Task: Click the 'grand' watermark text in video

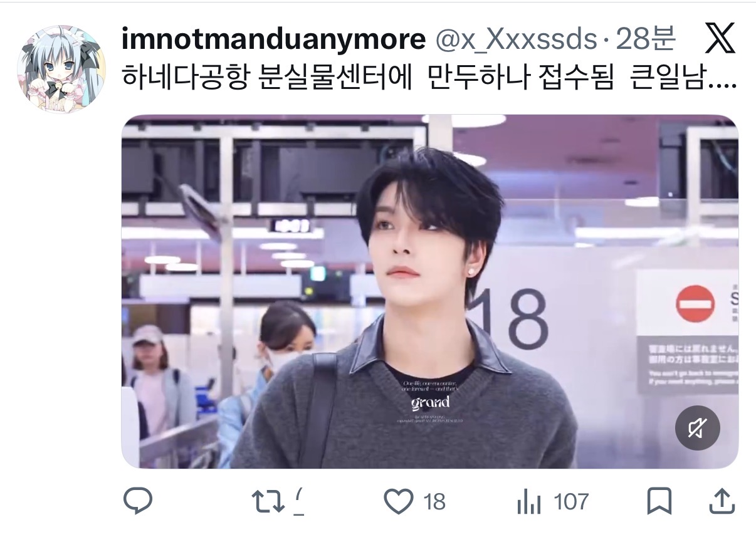Action: pos(430,402)
